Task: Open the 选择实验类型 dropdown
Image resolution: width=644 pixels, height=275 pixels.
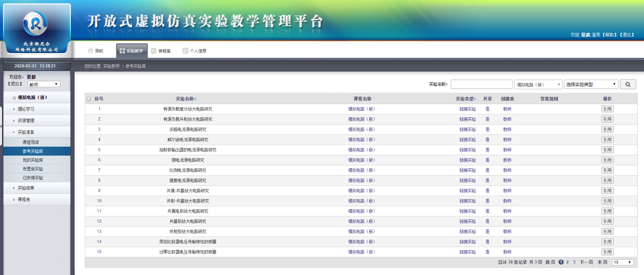Action: 590,84
